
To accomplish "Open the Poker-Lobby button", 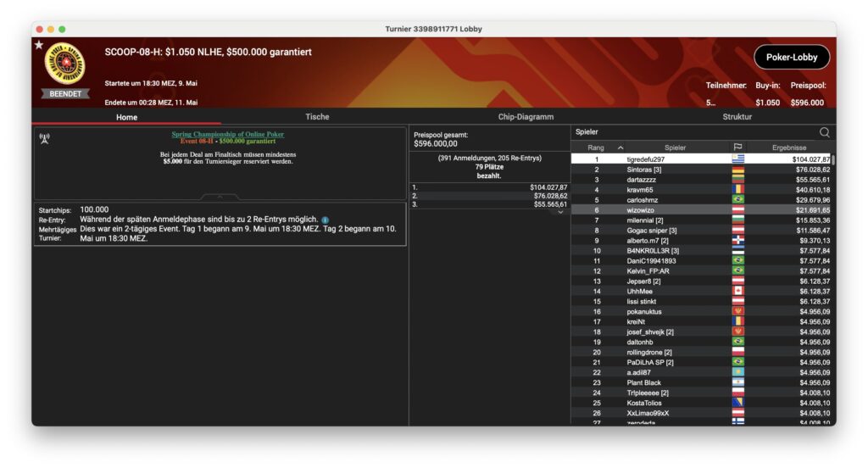I will [x=791, y=58].
